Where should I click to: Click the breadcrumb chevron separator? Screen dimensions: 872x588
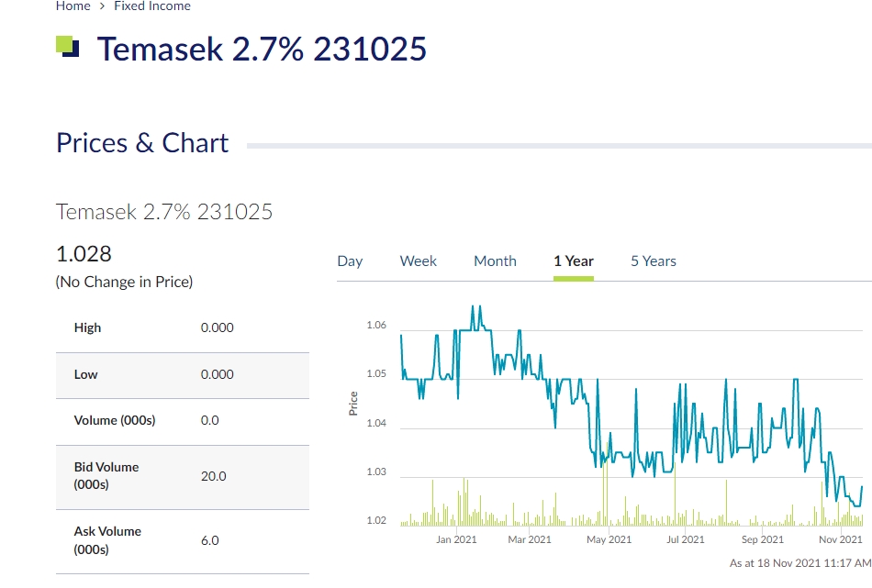click(102, 6)
